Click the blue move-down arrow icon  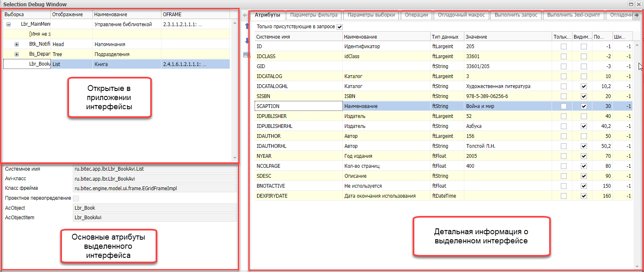[x=246, y=41]
